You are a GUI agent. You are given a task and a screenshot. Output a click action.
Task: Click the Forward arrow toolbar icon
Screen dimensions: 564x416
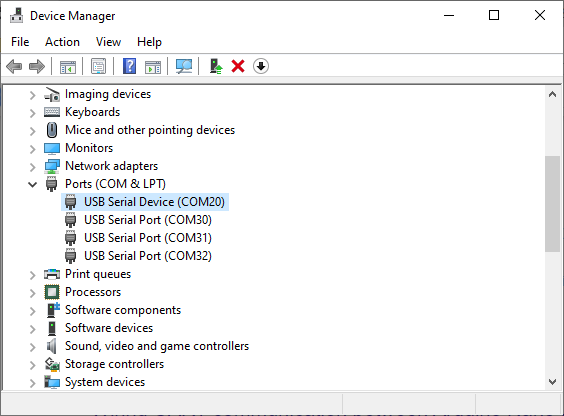[37, 67]
